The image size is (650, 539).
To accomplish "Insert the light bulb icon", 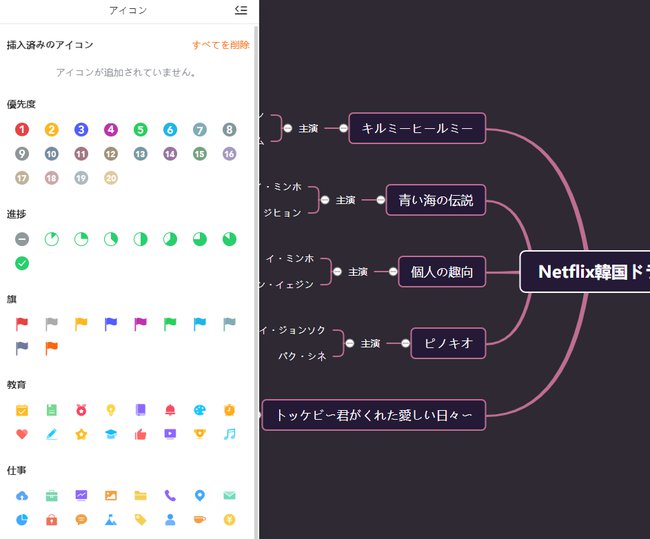I will 111,410.
